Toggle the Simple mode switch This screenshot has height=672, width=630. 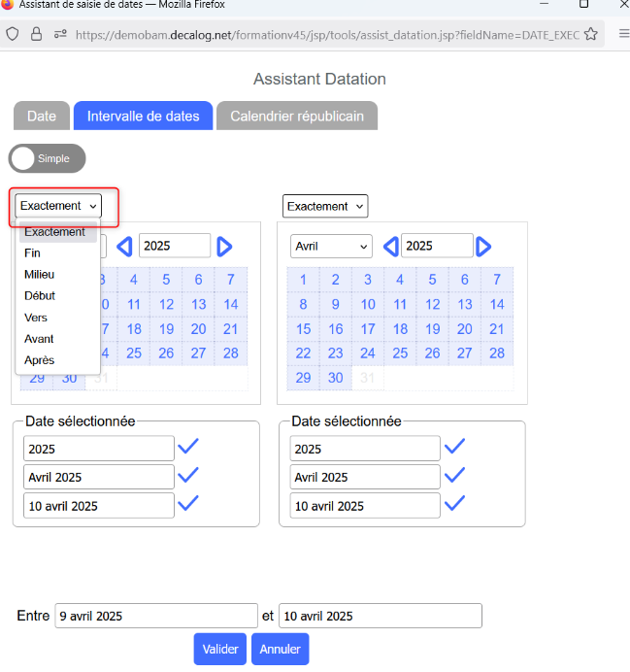pyautogui.click(x=47, y=158)
